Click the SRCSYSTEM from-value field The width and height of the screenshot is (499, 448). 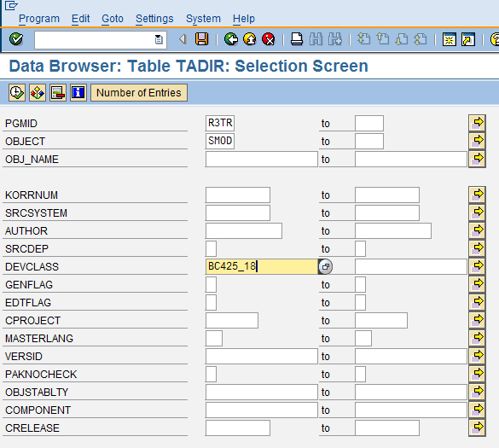238,213
